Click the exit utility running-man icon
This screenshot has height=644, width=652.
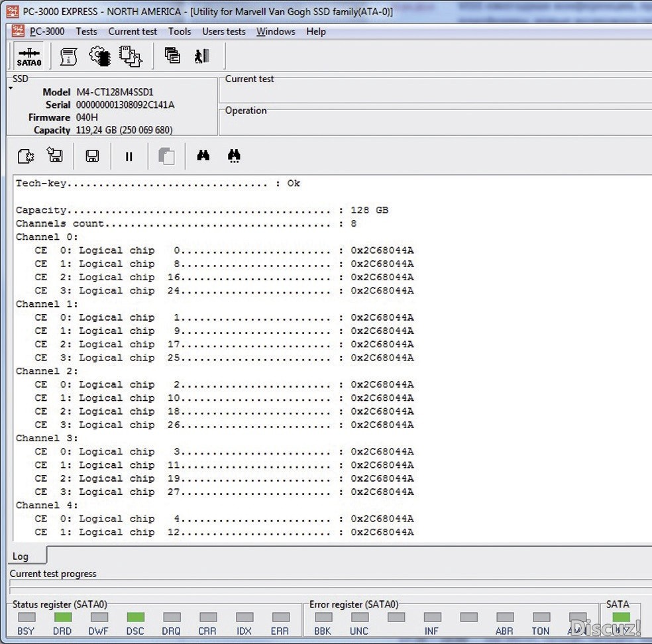click(202, 56)
